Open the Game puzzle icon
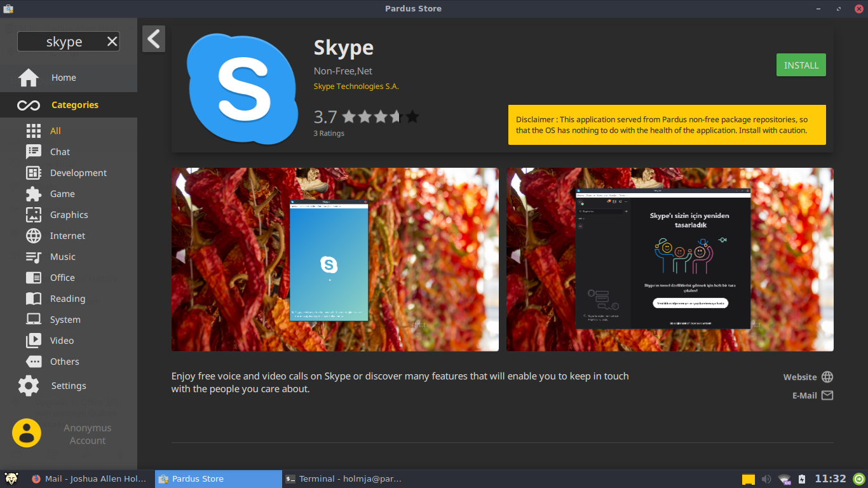868x488 pixels. [34, 194]
